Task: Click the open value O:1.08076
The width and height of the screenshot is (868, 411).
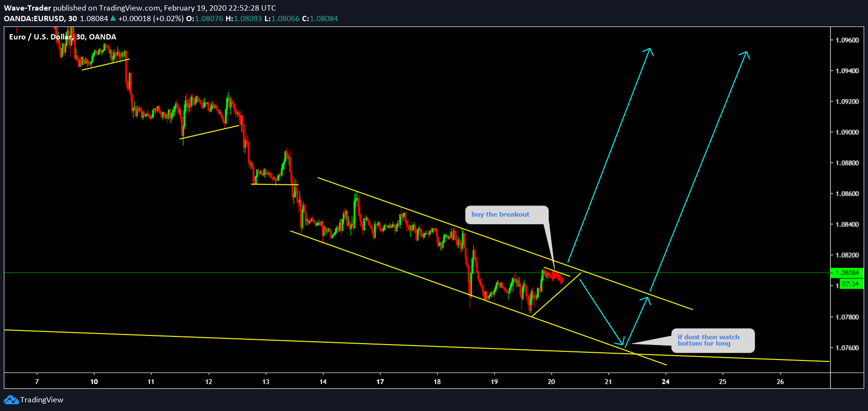Action: coord(204,19)
